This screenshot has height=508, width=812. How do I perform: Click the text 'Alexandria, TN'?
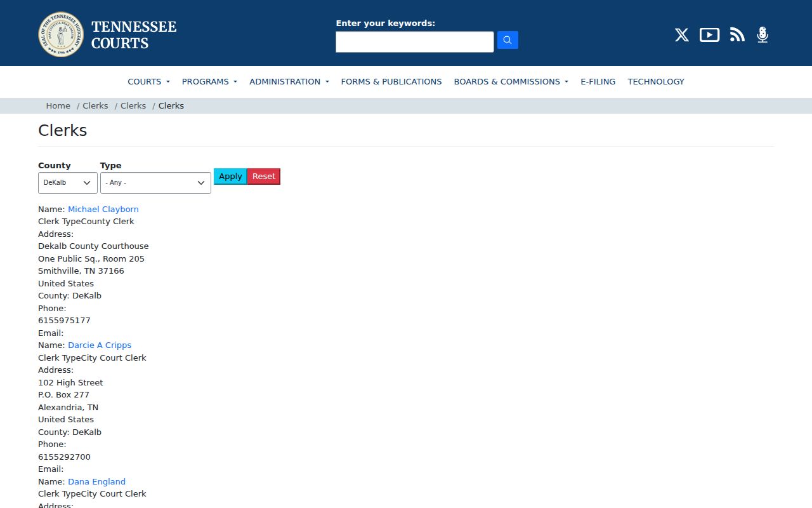(x=69, y=407)
